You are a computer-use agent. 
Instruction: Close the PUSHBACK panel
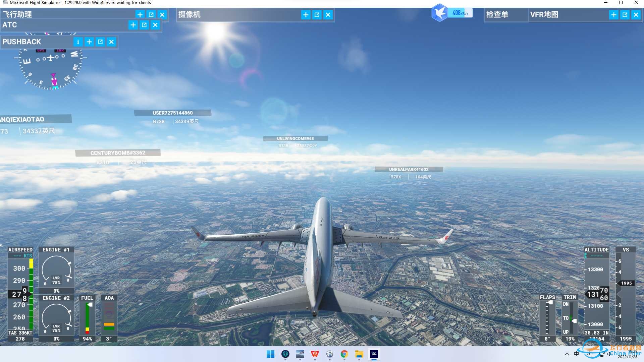coord(111,42)
